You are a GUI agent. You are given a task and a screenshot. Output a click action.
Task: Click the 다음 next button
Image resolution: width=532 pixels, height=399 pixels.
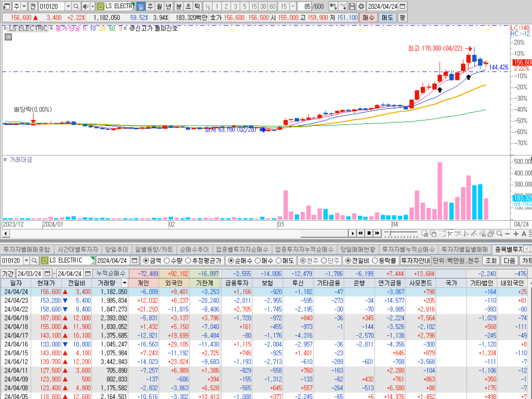[x=509, y=261]
